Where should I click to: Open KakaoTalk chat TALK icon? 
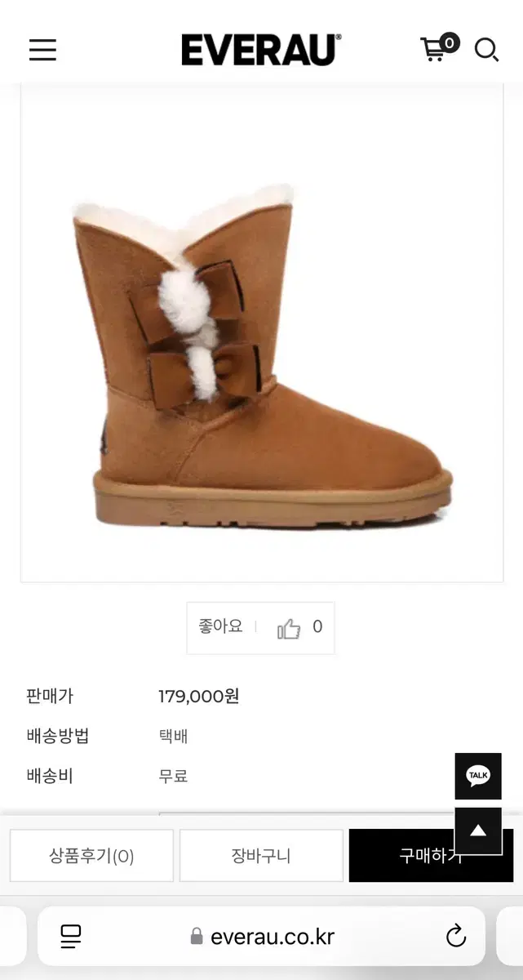pos(478,776)
